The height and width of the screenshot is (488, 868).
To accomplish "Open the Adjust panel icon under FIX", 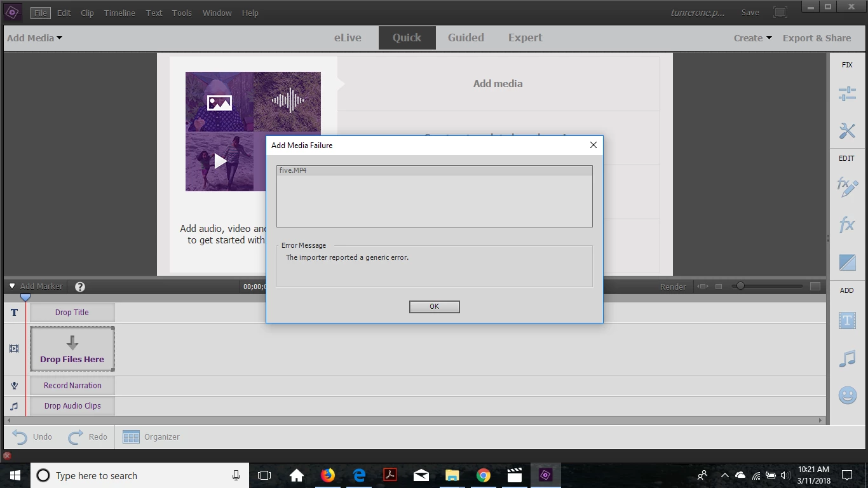I will tap(847, 93).
